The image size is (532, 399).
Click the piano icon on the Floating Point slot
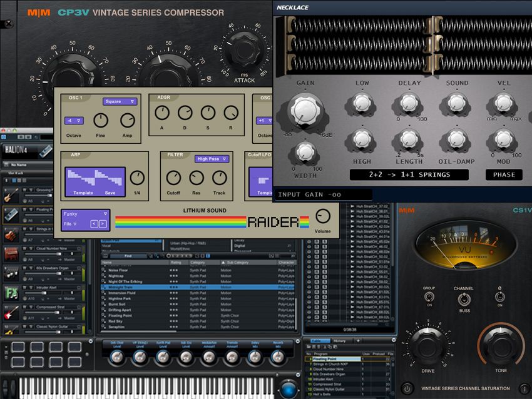pos(11,215)
